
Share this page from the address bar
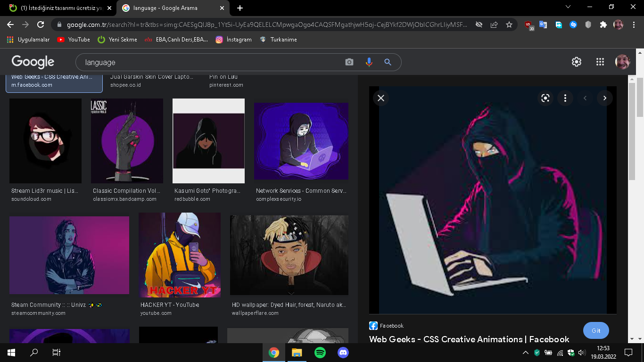[494, 25]
